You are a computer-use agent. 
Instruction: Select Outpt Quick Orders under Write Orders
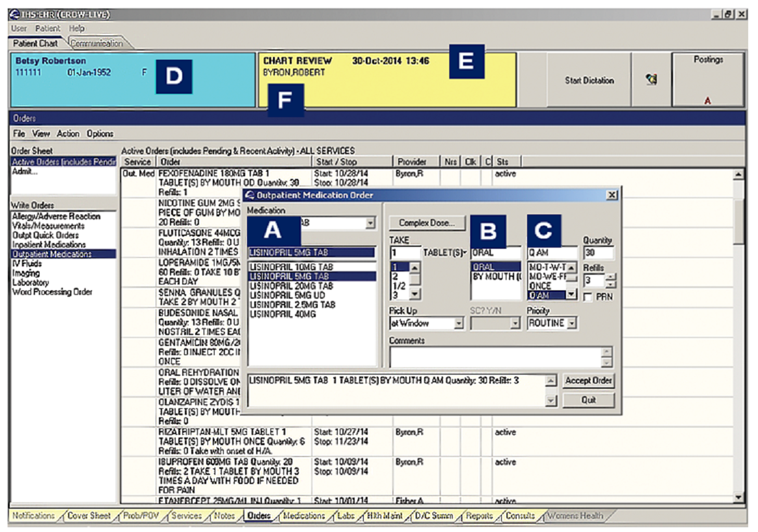point(45,235)
